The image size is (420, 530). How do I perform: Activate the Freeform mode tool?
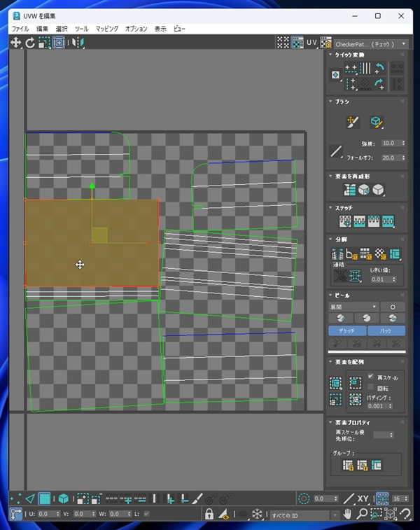click(x=59, y=43)
